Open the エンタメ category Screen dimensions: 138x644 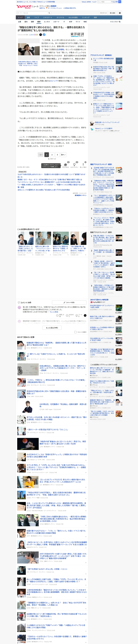point(47,22)
